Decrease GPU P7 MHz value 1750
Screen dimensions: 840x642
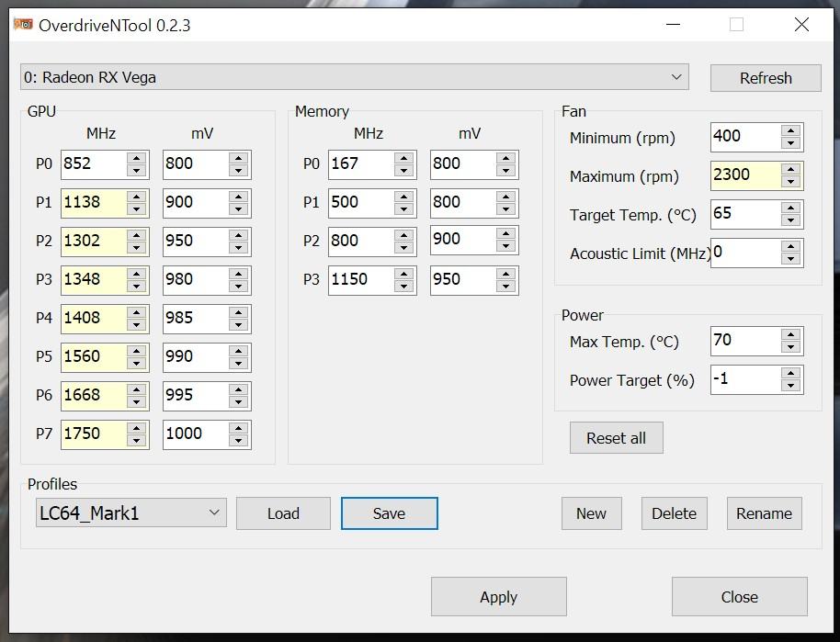click(137, 441)
